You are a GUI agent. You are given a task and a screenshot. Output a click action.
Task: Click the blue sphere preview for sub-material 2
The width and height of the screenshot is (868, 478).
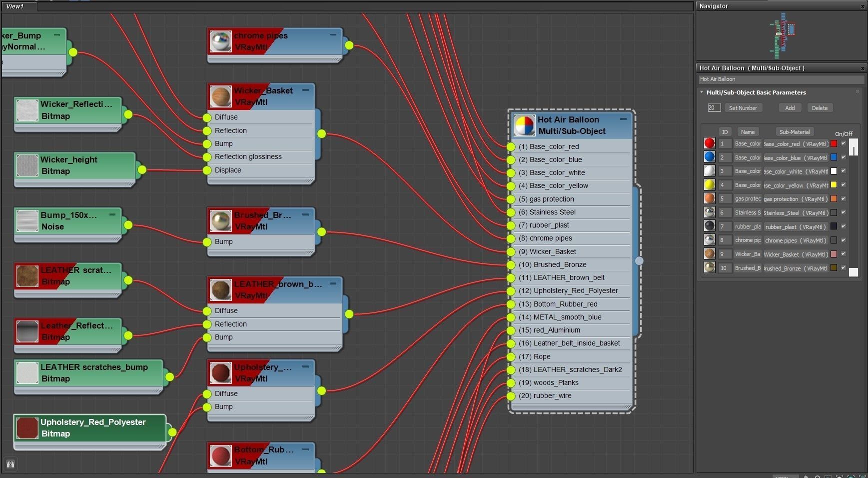[x=709, y=157]
